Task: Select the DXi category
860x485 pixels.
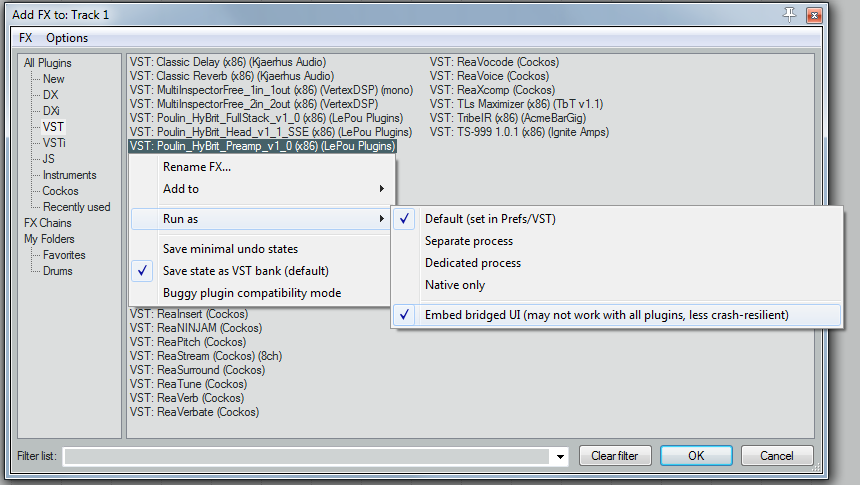Action: tap(51, 111)
